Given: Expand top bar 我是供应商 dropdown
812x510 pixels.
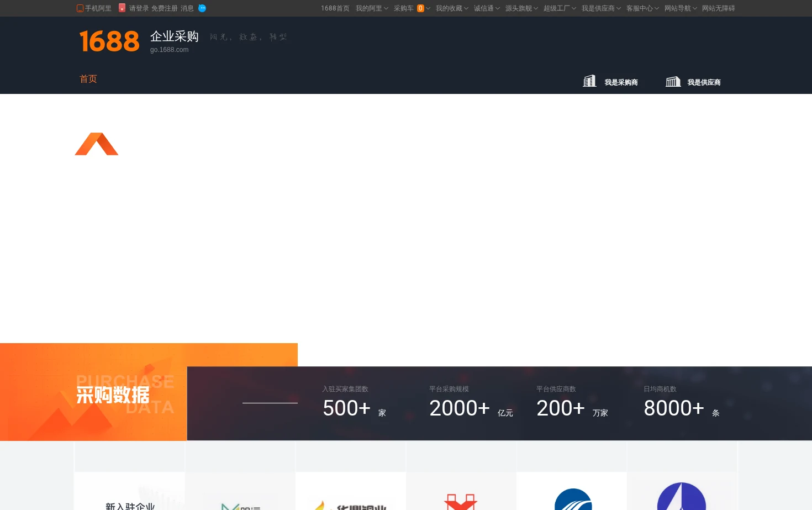Looking at the screenshot, I should [x=601, y=8].
